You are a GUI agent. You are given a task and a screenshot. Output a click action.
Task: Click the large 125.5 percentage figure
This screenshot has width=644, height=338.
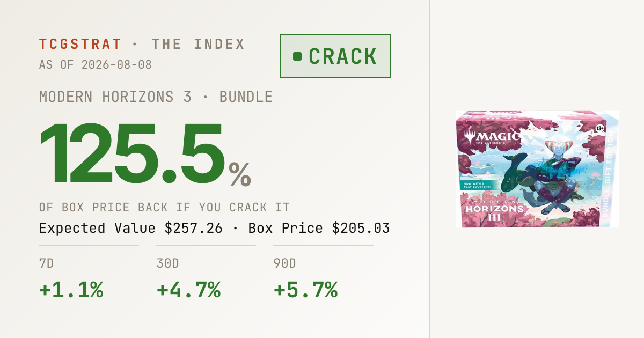131,155
